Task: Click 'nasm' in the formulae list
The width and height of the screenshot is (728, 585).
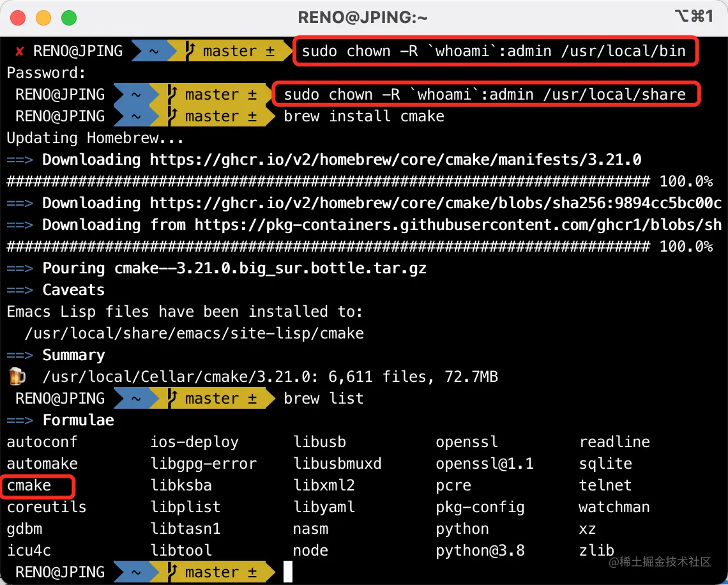Action: click(x=310, y=529)
